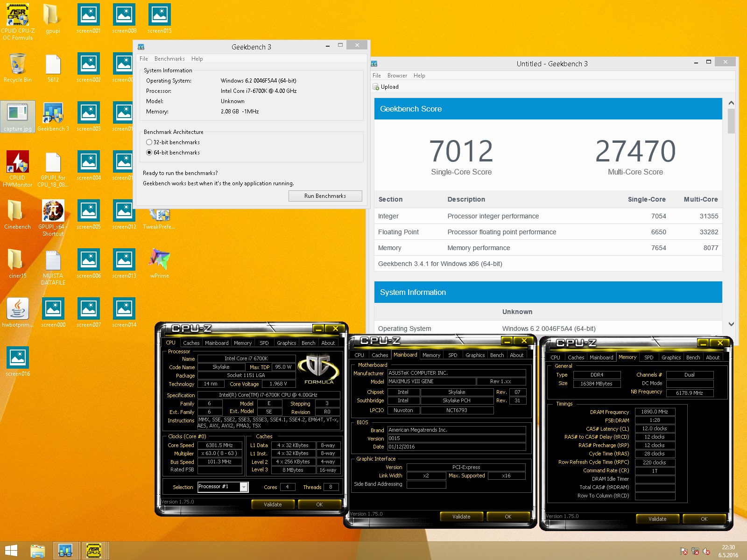The width and height of the screenshot is (747, 560).
Task: Switch to Geekbench taskbar icon
Action: click(x=65, y=551)
